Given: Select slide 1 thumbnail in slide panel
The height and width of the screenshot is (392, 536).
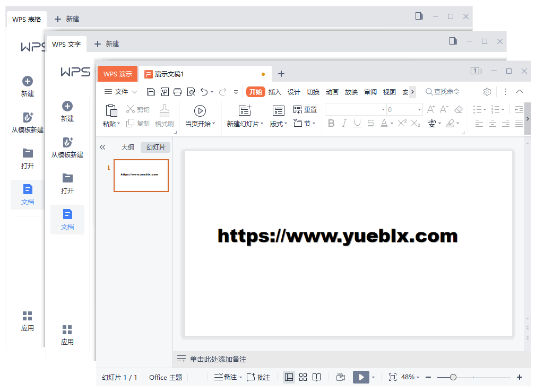Looking at the screenshot, I should (x=141, y=175).
